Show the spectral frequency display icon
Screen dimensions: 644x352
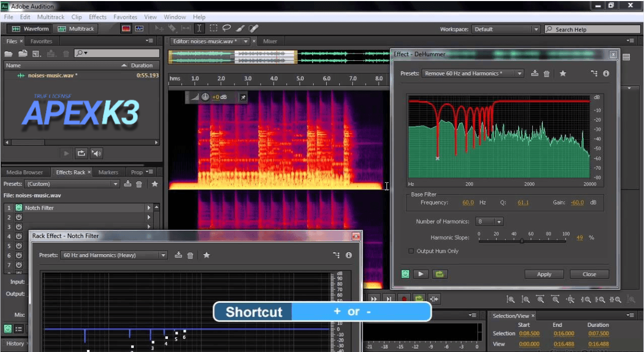[x=126, y=29]
